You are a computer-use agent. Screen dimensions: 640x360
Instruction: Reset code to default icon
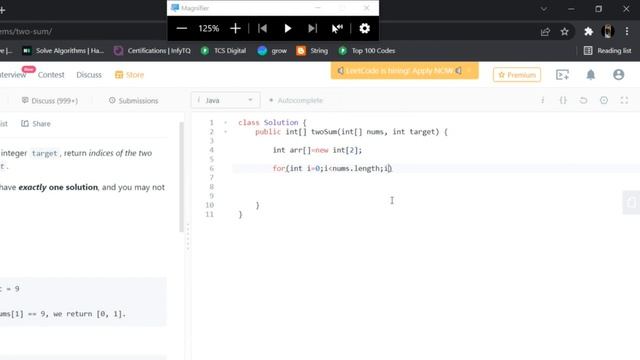pos(583,100)
